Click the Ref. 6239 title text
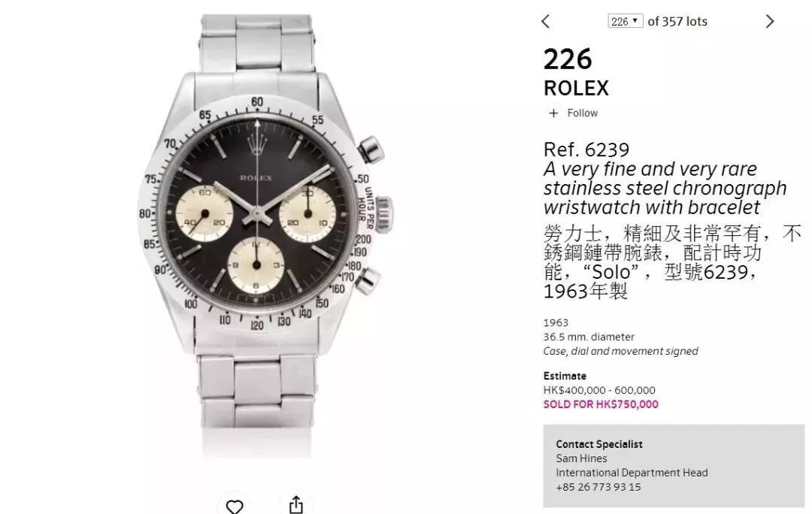The height and width of the screenshot is (514, 812). [586, 150]
